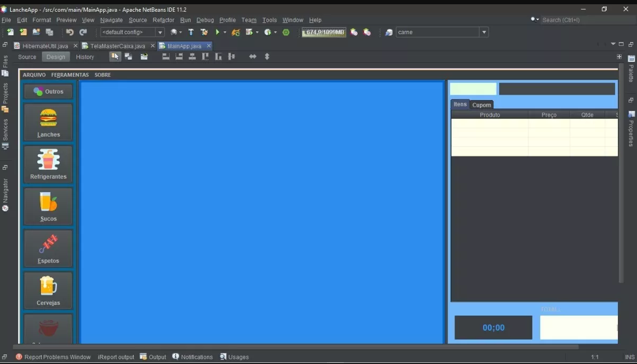Viewport: 637px width, 364px height.
Task: Expand the dropdown beside the Debug-side icon
Action: pyautogui.click(x=257, y=32)
